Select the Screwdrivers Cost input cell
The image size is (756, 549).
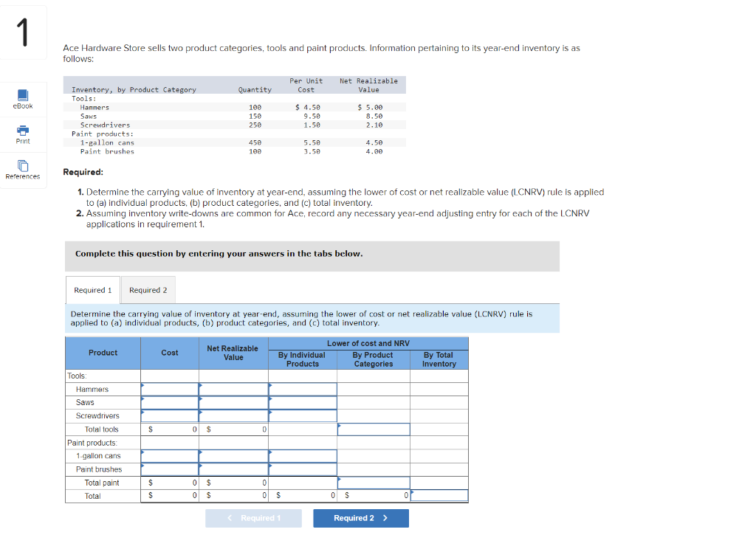(170, 416)
